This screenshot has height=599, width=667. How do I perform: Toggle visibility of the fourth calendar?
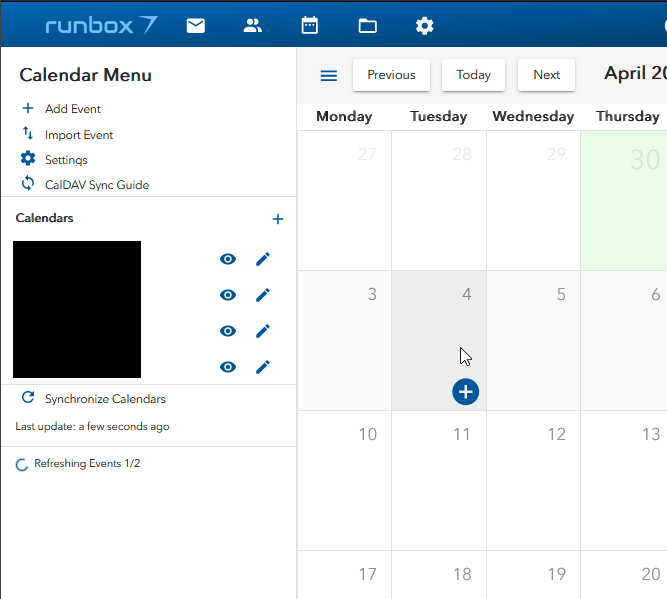click(x=228, y=367)
